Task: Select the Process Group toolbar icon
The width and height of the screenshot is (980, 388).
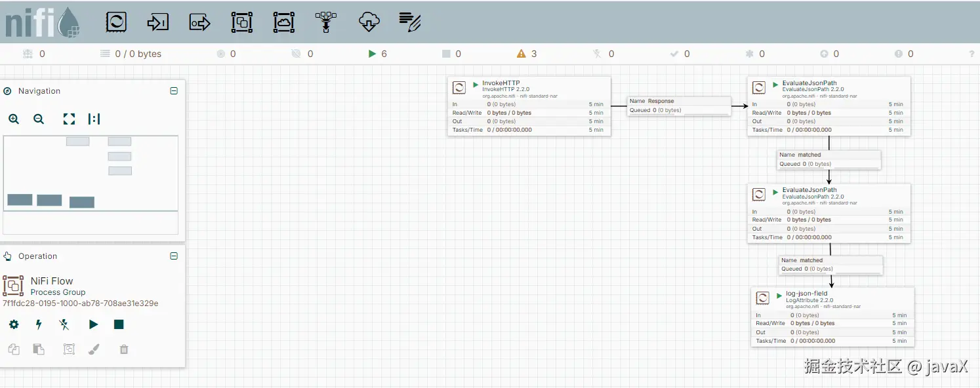Action: (x=242, y=22)
